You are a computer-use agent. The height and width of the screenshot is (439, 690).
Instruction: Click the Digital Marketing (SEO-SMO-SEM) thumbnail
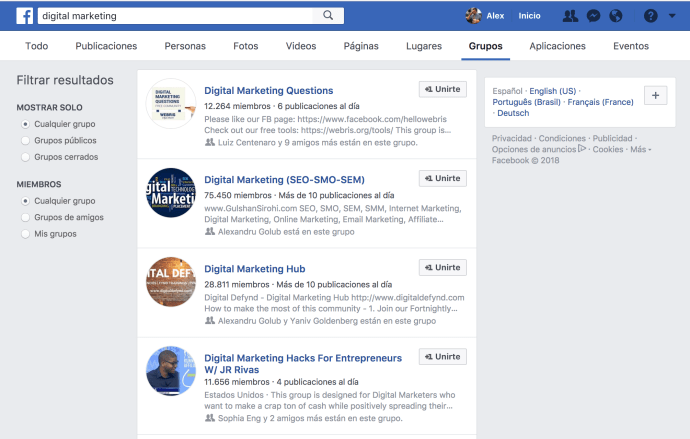pyautogui.click(x=171, y=193)
